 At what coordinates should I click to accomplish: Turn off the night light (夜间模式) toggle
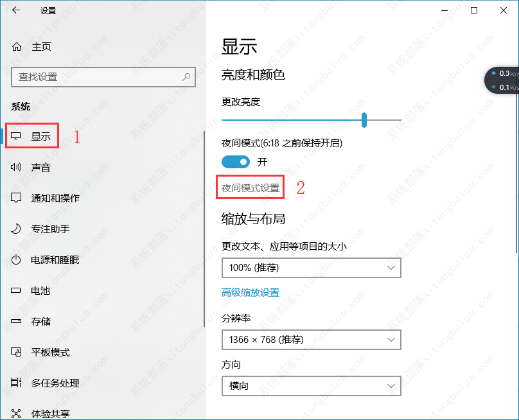click(235, 162)
